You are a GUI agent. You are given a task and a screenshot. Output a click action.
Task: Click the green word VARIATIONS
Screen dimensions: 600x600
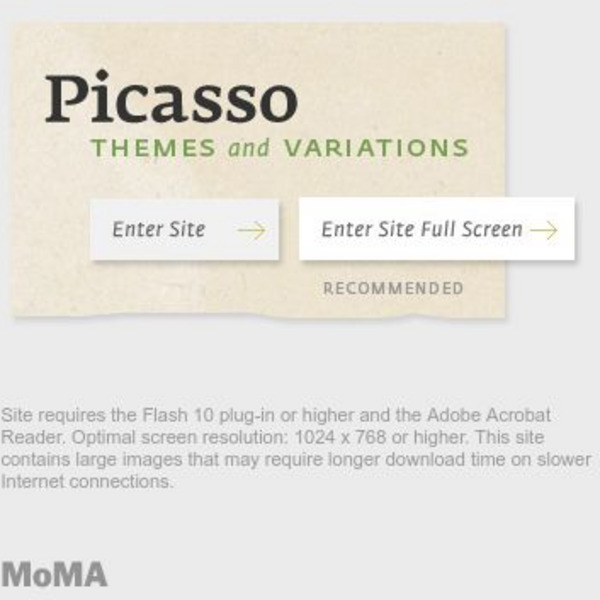(376, 149)
